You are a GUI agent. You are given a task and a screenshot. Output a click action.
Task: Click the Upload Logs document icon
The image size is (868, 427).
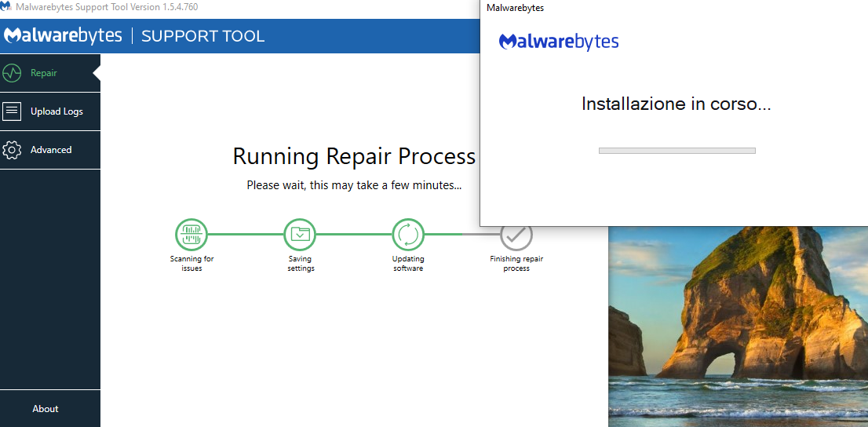12,111
